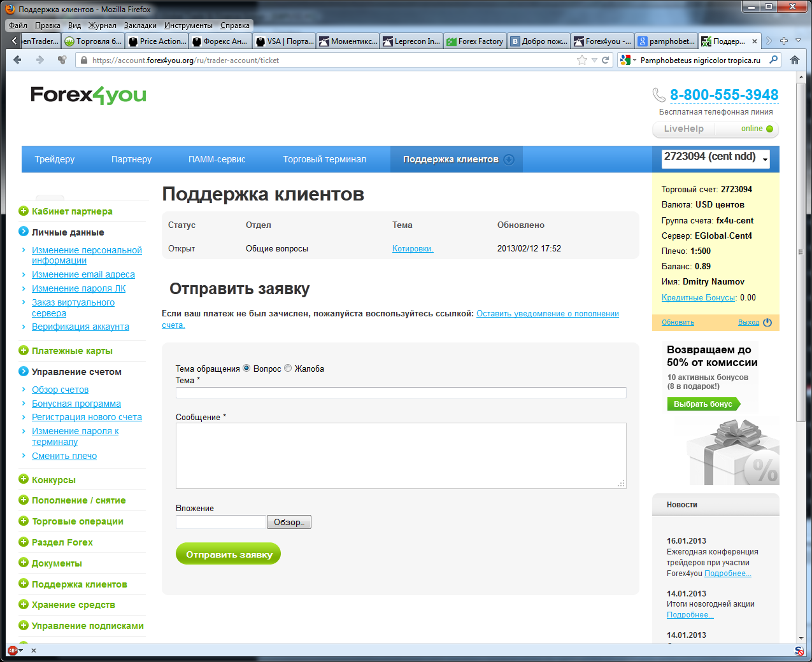This screenshot has height=662, width=812.
Task: Open the Закладки menu
Action: pos(140,25)
